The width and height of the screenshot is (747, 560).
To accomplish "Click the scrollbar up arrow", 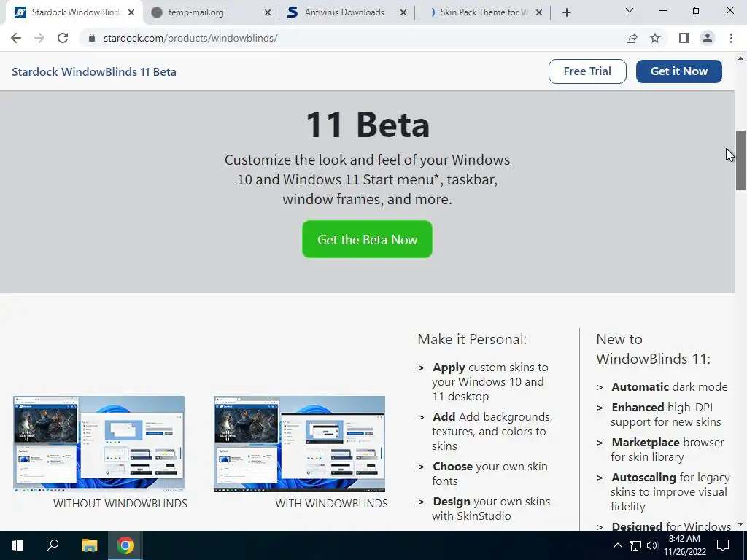I will (x=741, y=58).
